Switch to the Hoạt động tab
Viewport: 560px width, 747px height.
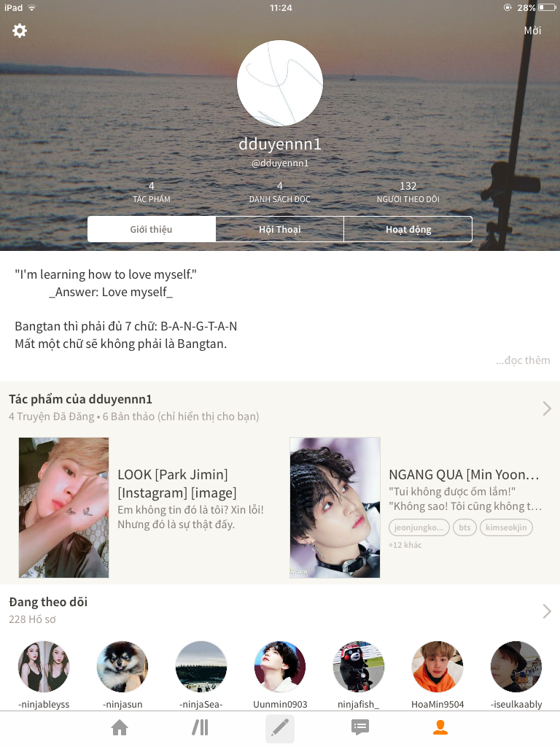pos(408,229)
